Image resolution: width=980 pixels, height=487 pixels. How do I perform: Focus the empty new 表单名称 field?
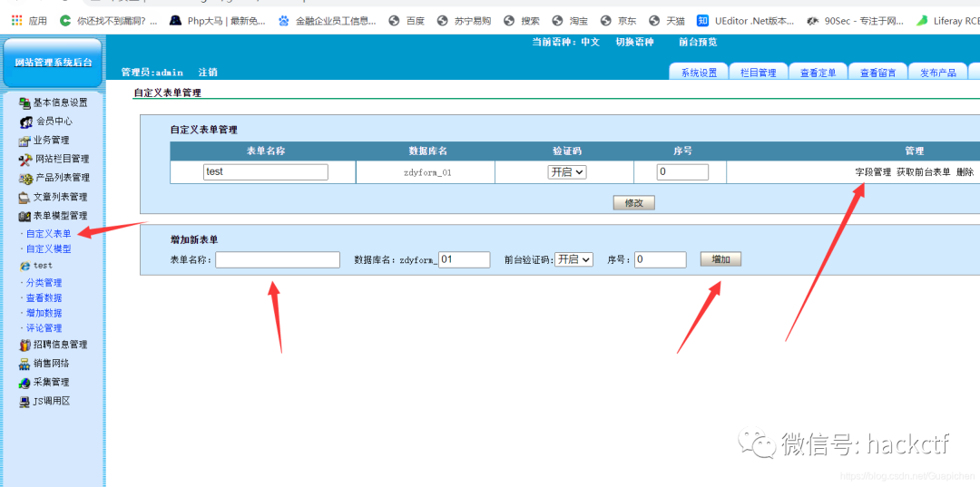point(278,259)
